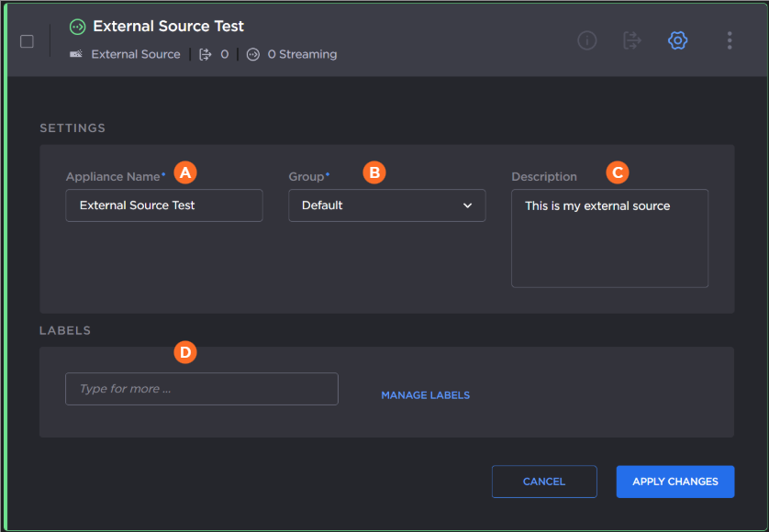Tick the checkbox beside External Source Test
Viewport: 769px width, 532px height.
tap(27, 41)
